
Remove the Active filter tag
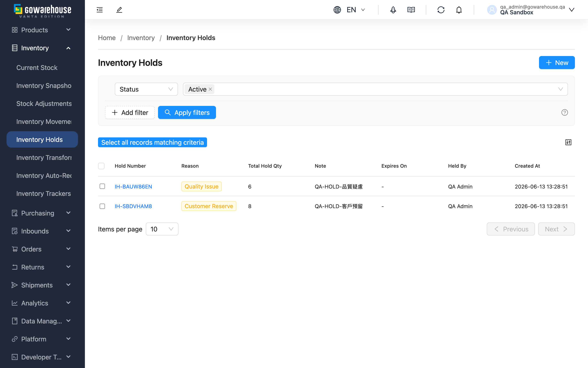(210, 89)
